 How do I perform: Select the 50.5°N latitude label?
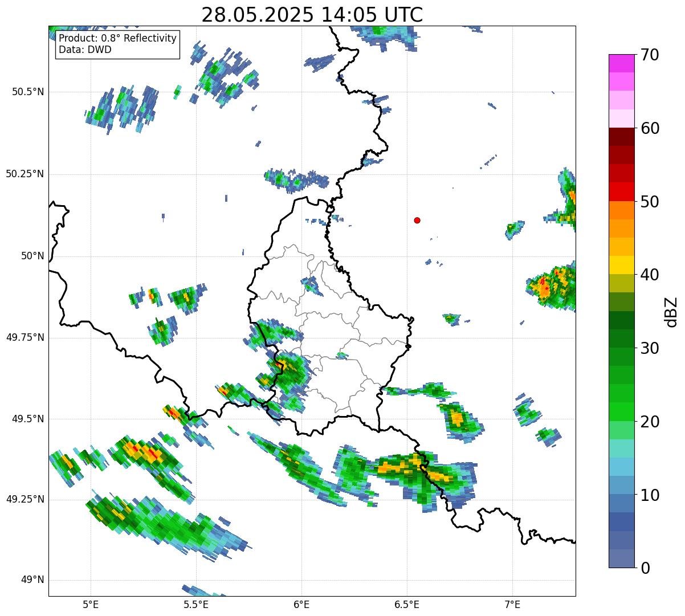pyautogui.click(x=27, y=92)
